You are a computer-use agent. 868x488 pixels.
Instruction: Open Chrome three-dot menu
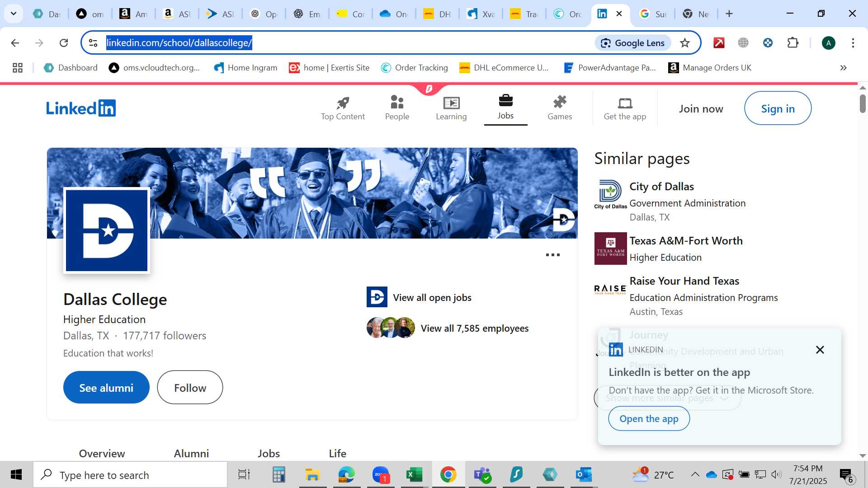pos(853,43)
